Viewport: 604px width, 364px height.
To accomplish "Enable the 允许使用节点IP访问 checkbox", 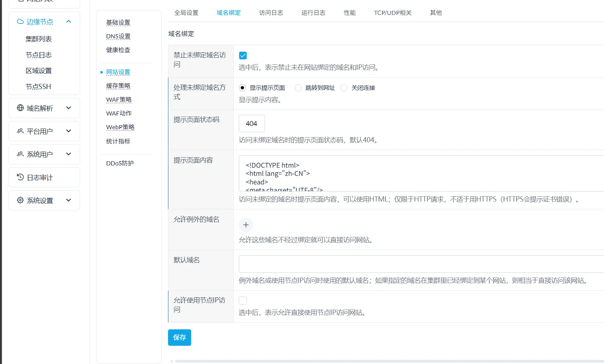I will coord(243,301).
